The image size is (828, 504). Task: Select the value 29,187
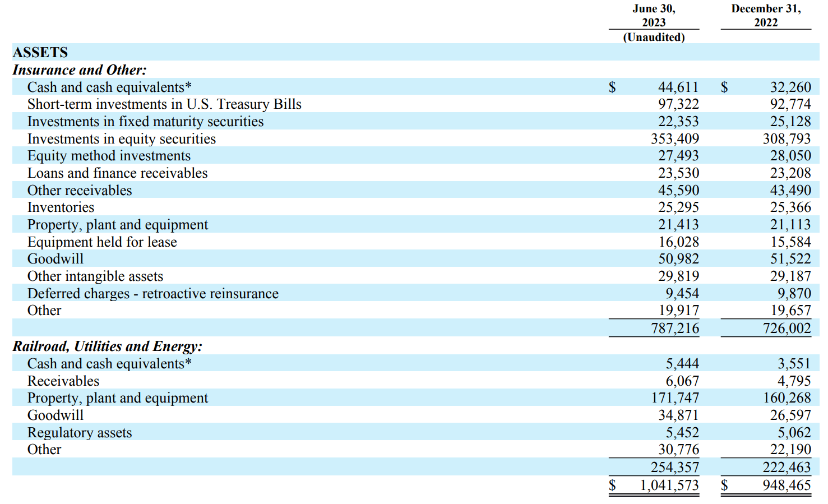pyautogui.click(x=790, y=276)
